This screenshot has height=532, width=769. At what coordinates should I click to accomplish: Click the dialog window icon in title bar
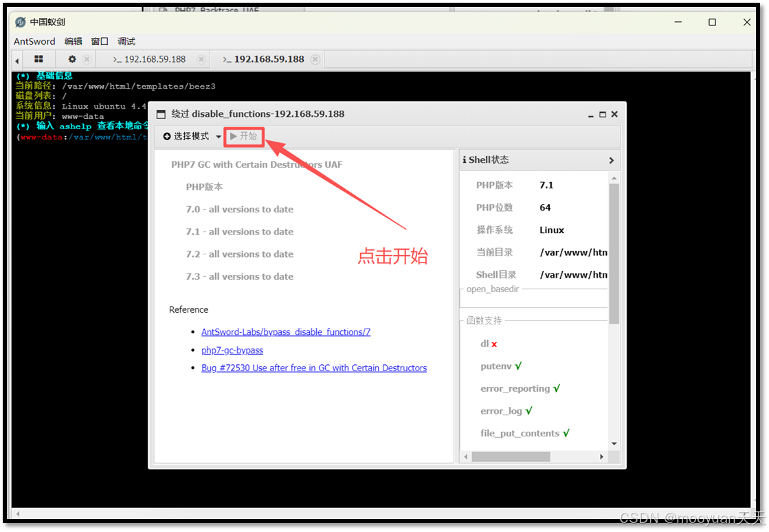click(161, 114)
